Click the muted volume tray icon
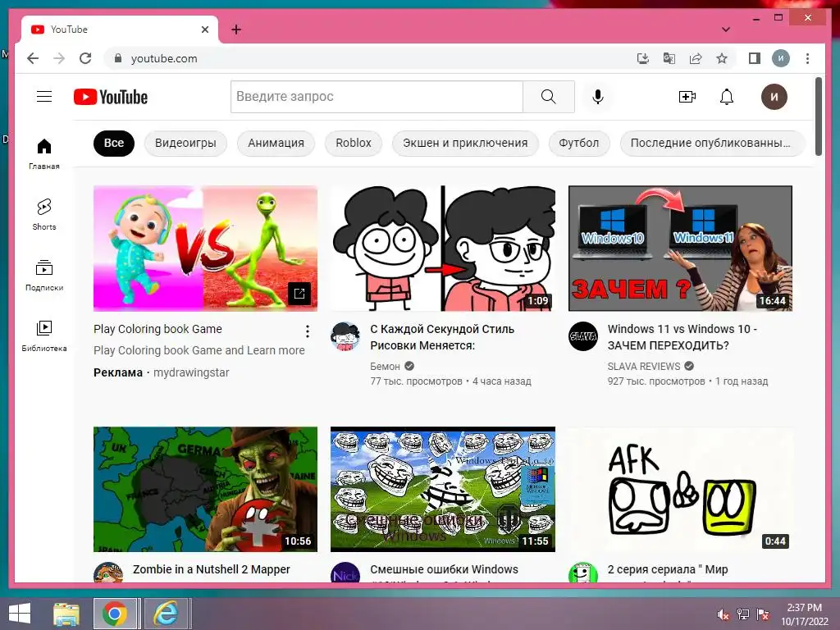This screenshot has width=840, height=630. click(x=723, y=614)
